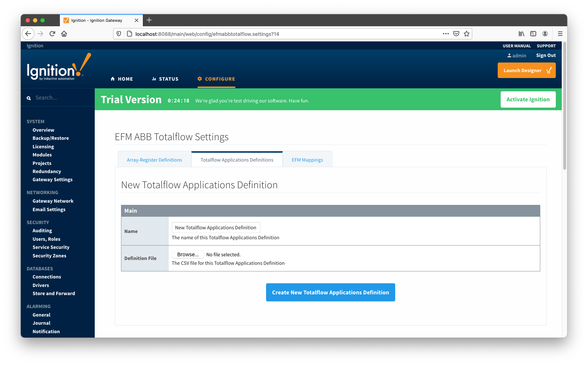Screen dimensions: 588x365
Task: Open USER MANUAL link
Action: [x=517, y=46]
